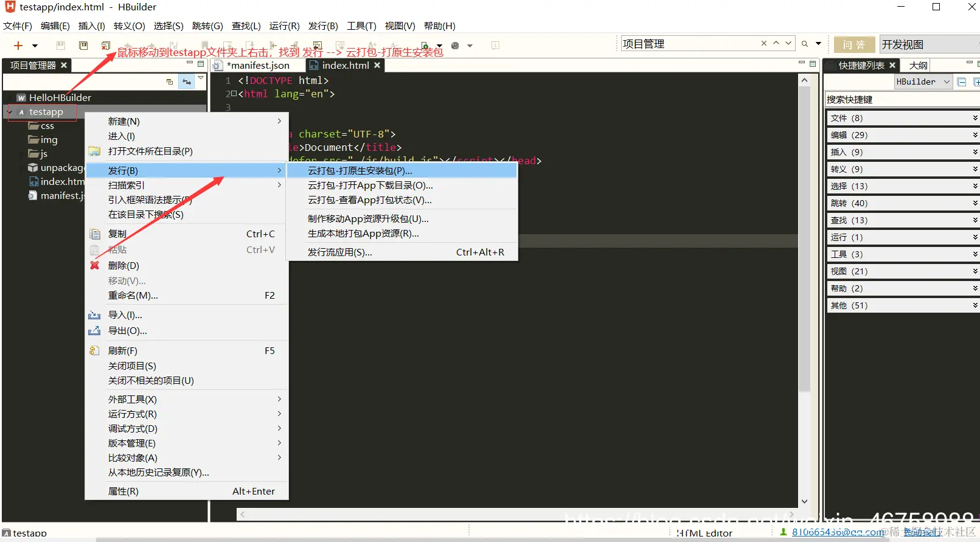
Task: Open the arrow beside the New icon
Action: click(x=35, y=46)
